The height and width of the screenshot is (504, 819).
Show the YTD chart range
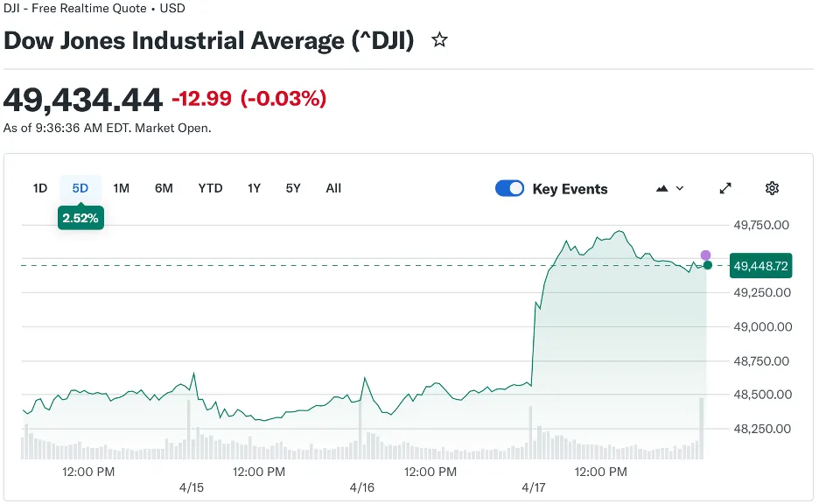[x=210, y=188]
